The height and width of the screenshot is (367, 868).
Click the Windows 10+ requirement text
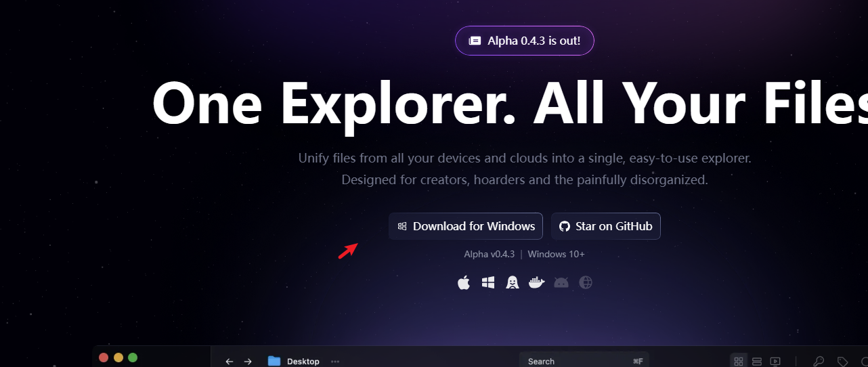(557, 255)
